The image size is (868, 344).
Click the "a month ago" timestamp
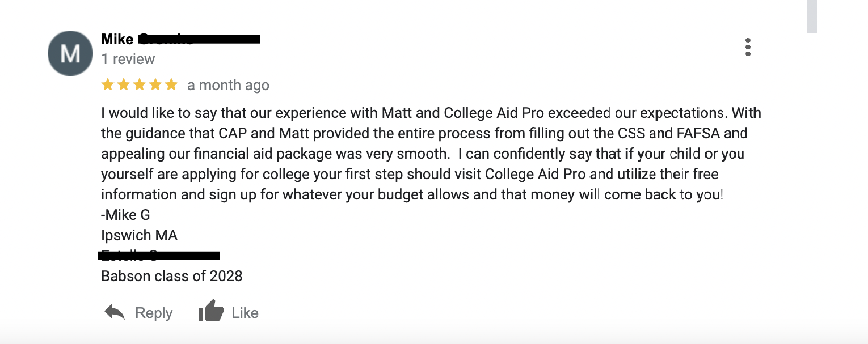[x=228, y=86]
